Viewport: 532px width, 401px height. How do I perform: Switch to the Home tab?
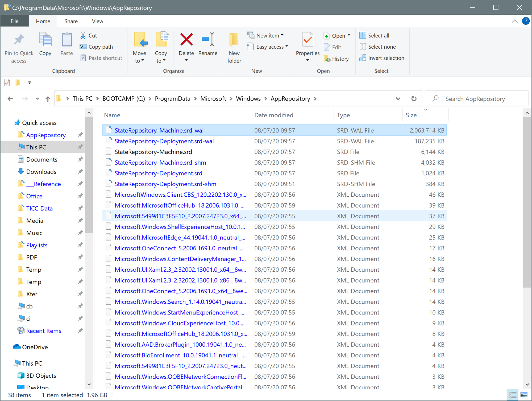coord(43,21)
